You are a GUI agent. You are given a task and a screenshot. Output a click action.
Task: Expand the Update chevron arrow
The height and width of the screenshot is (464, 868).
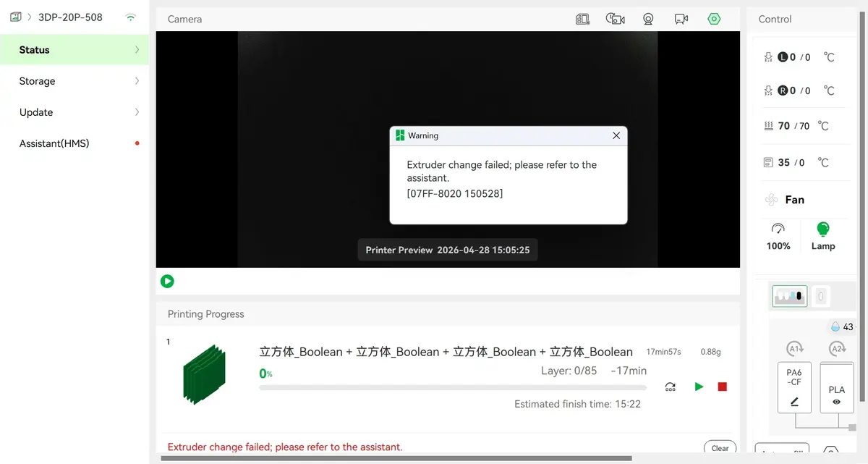click(137, 112)
